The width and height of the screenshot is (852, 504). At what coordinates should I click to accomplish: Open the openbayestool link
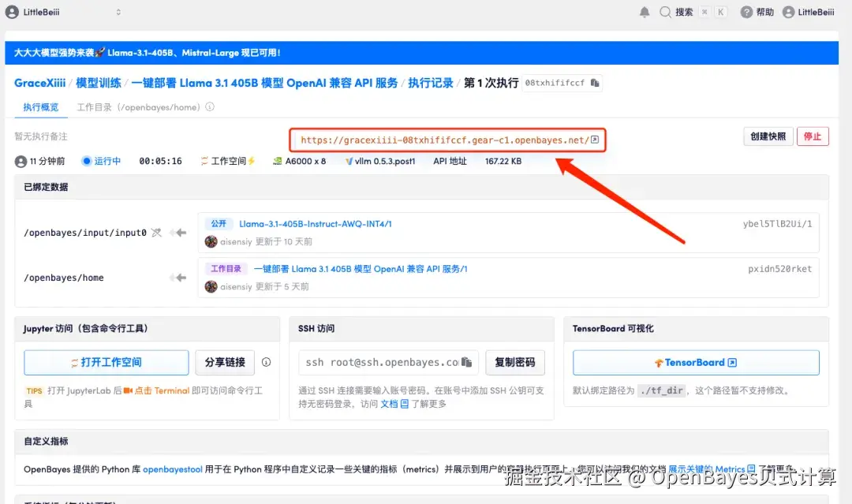pos(172,469)
